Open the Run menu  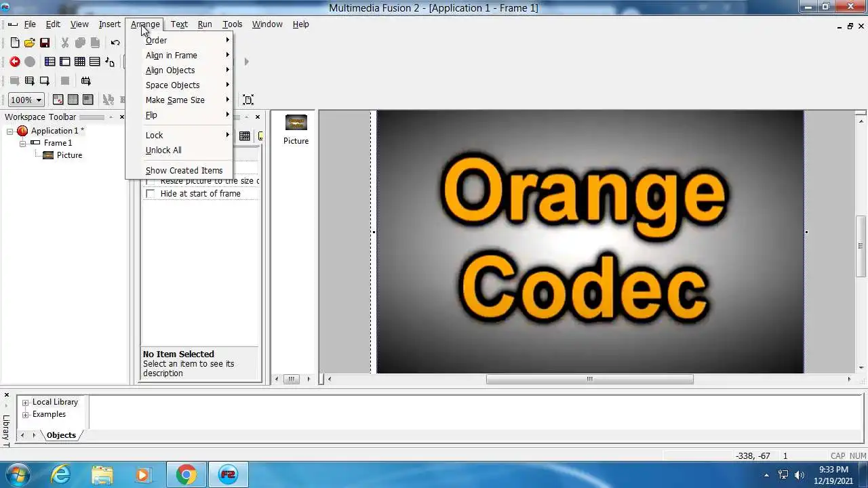click(x=205, y=24)
